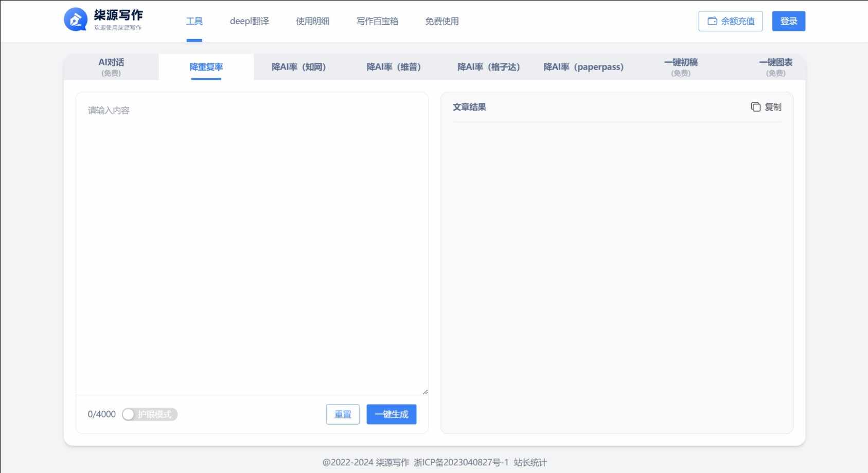The image size is (868, 473).
Task: Open the 一键图表 tab
Action: tap(776, 67)
